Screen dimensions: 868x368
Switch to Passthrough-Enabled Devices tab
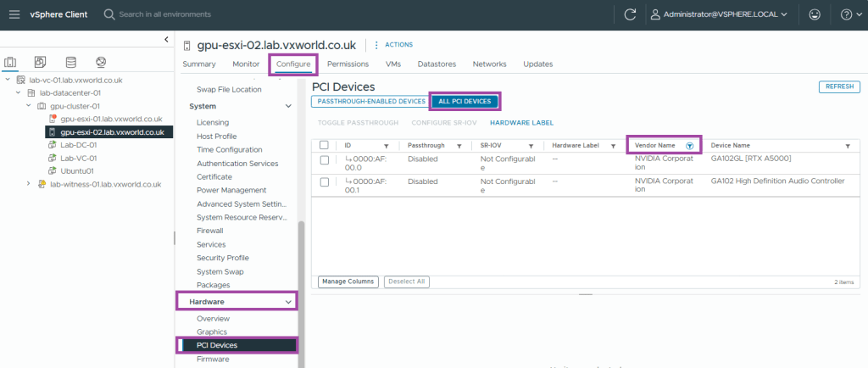(370, 102)
